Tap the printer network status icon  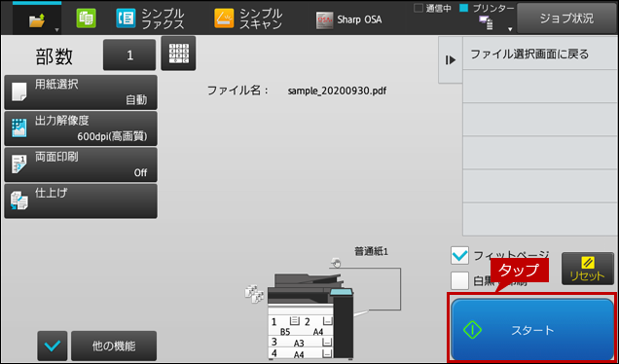[x=486, y=23]
